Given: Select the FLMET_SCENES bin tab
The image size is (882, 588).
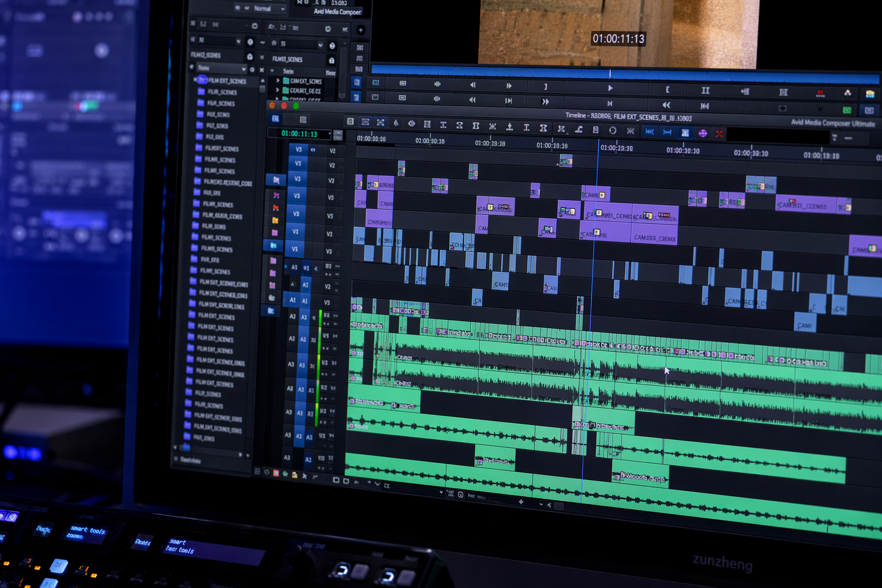Looking at the screenshot, I should [x=287, y=59].
